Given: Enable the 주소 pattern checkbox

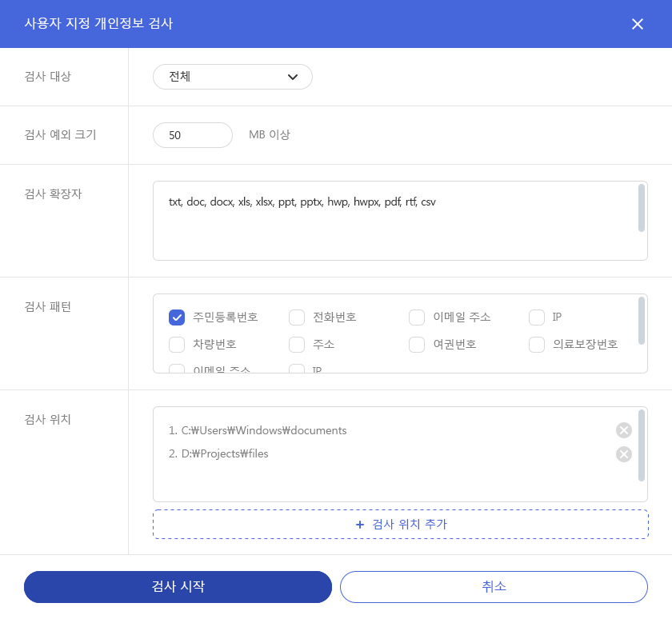Looking at the screenshot, I should tap(297, 345).
